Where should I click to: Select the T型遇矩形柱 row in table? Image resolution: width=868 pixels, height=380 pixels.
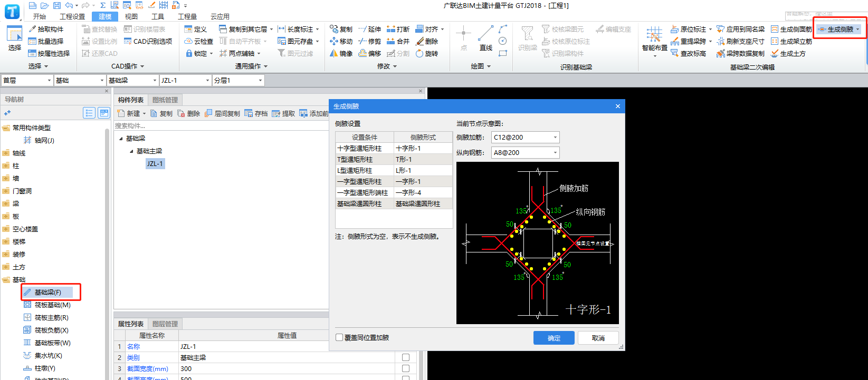coord(394,159)
